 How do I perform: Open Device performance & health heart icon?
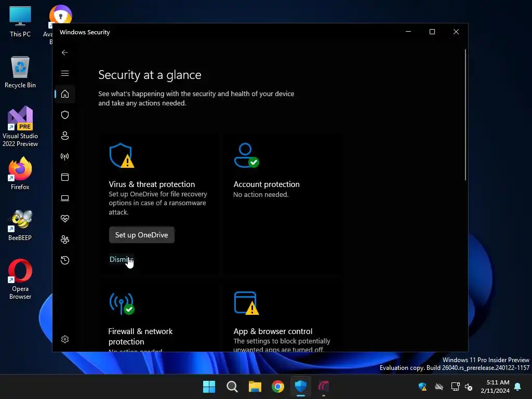[x=65, y=219]
